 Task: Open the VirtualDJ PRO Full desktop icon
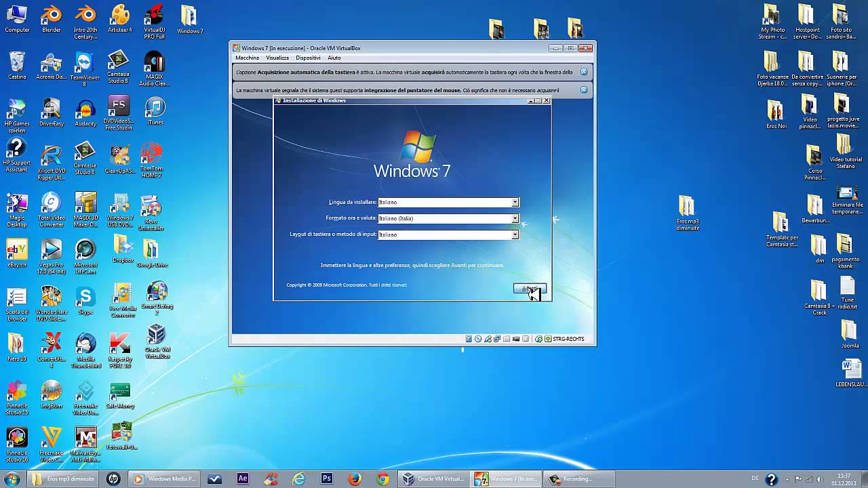[x=155, y=22]
